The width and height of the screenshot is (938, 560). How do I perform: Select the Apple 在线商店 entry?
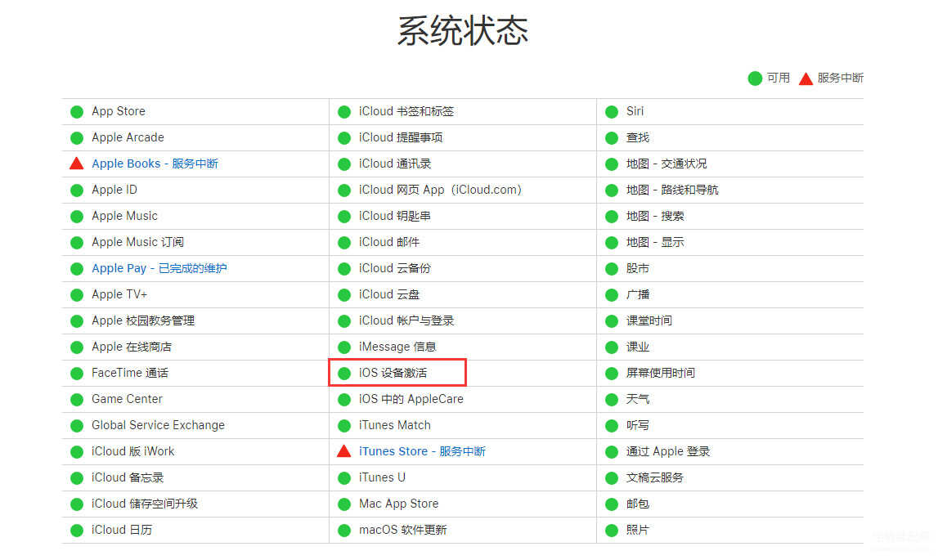(132, 347)
